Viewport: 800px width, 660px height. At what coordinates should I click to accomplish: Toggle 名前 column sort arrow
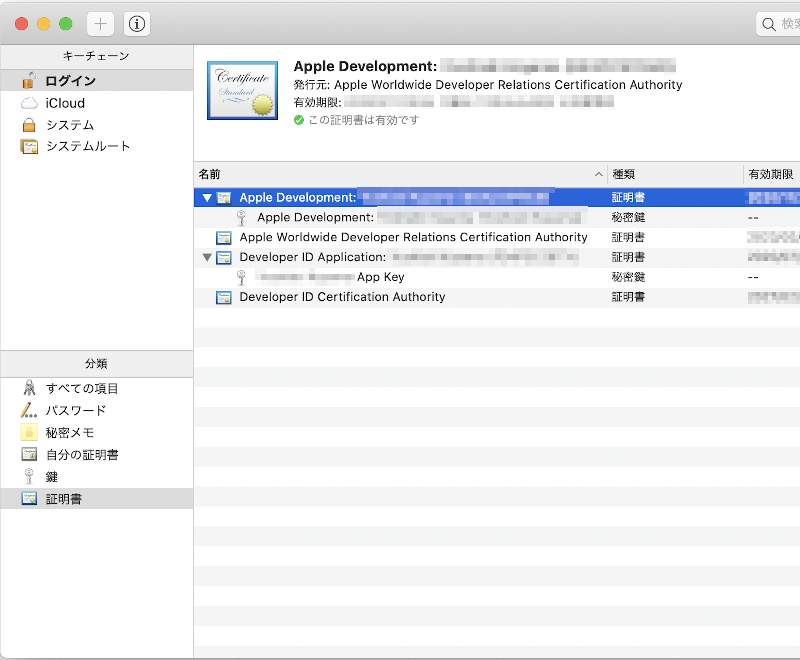point(598,174)
